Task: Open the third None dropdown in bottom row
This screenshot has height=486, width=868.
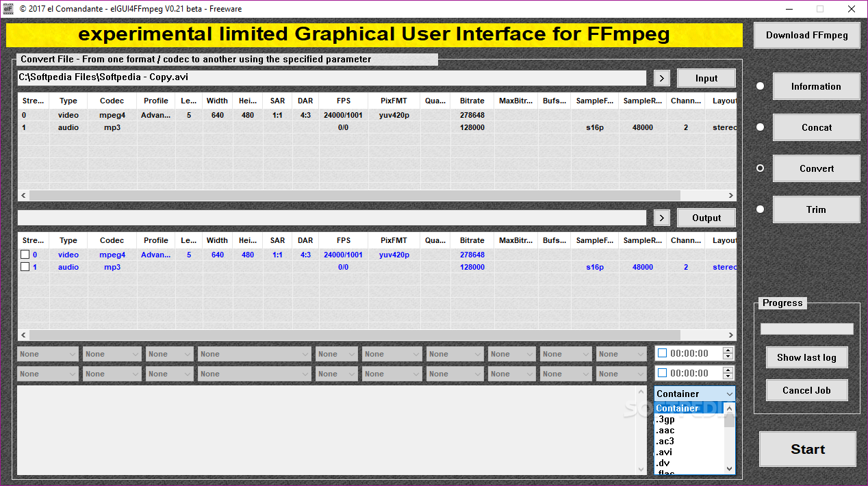Action: pos(169,374)
